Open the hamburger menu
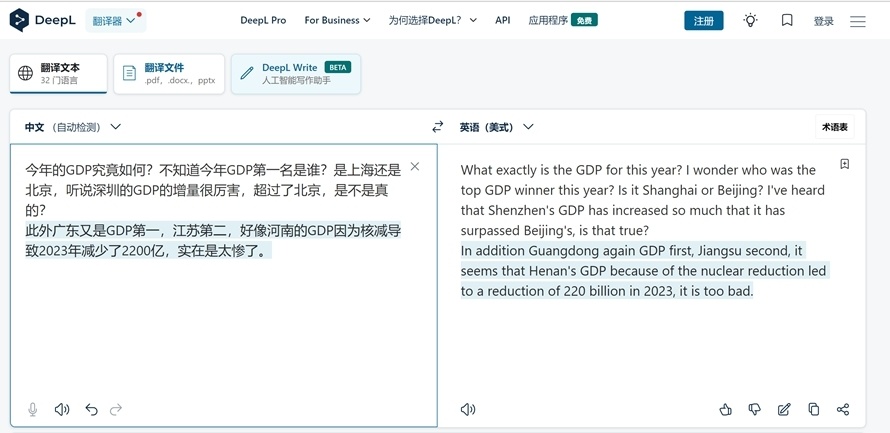Image resolution: width=890 pixels, height=433 pixels. pyautogui.click(x=858, y=22)
